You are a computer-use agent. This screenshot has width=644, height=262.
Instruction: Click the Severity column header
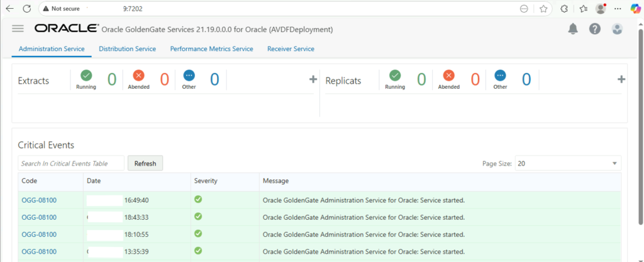coord(225,181)
